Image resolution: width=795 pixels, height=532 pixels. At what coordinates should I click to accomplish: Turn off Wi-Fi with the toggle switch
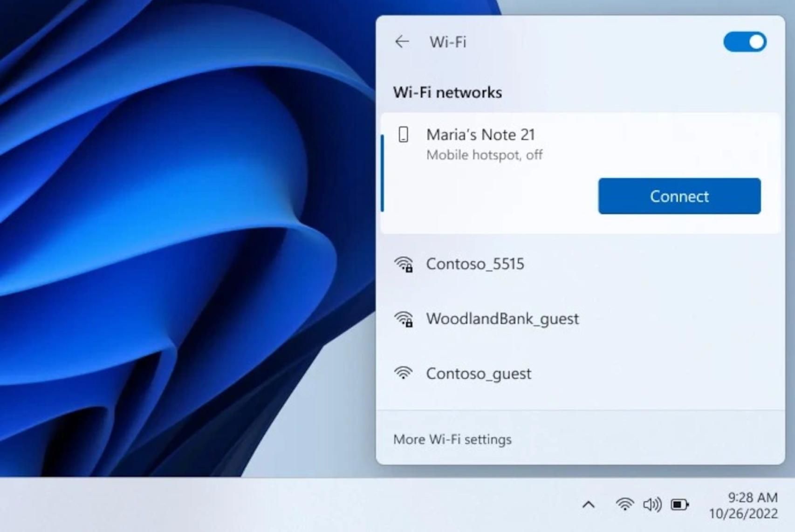tap(744, 42)
